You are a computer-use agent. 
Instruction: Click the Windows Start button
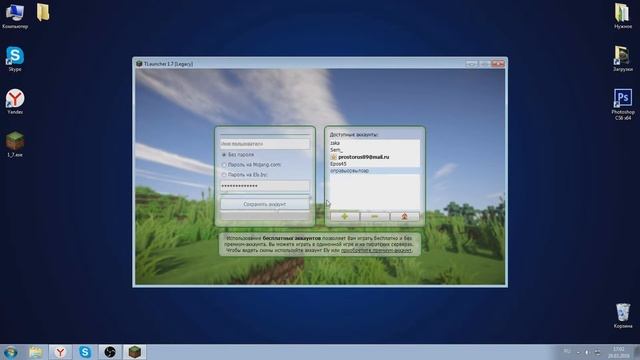click(11, 352)
